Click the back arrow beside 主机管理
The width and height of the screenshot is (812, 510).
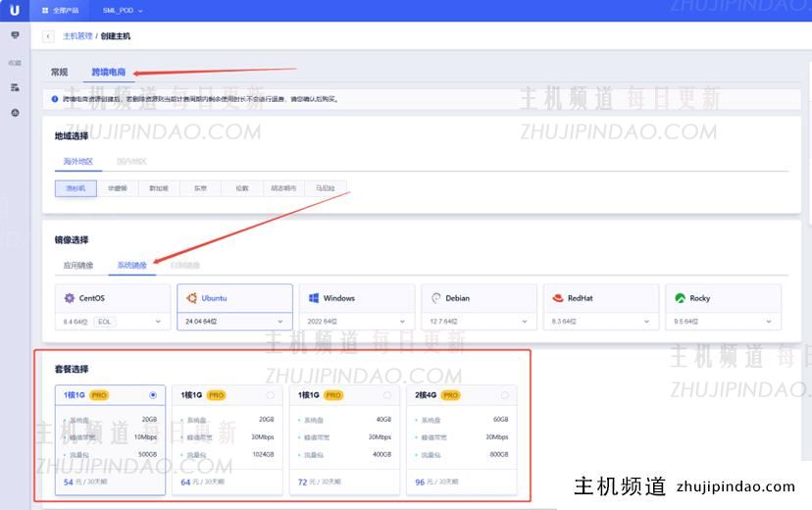tap(49, 36)
